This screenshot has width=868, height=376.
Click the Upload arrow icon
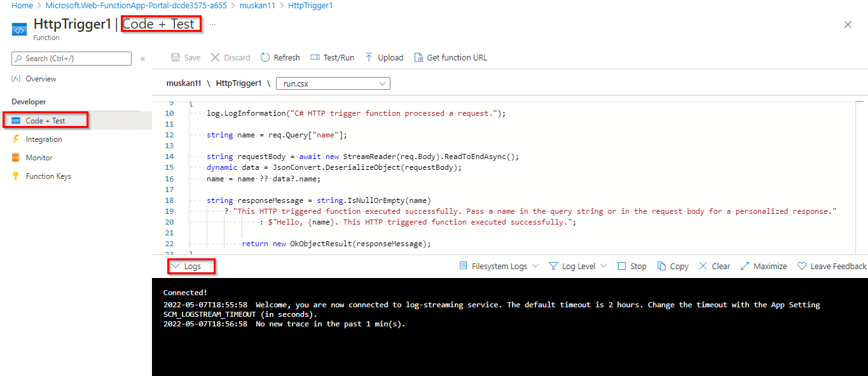pos(369,58)
